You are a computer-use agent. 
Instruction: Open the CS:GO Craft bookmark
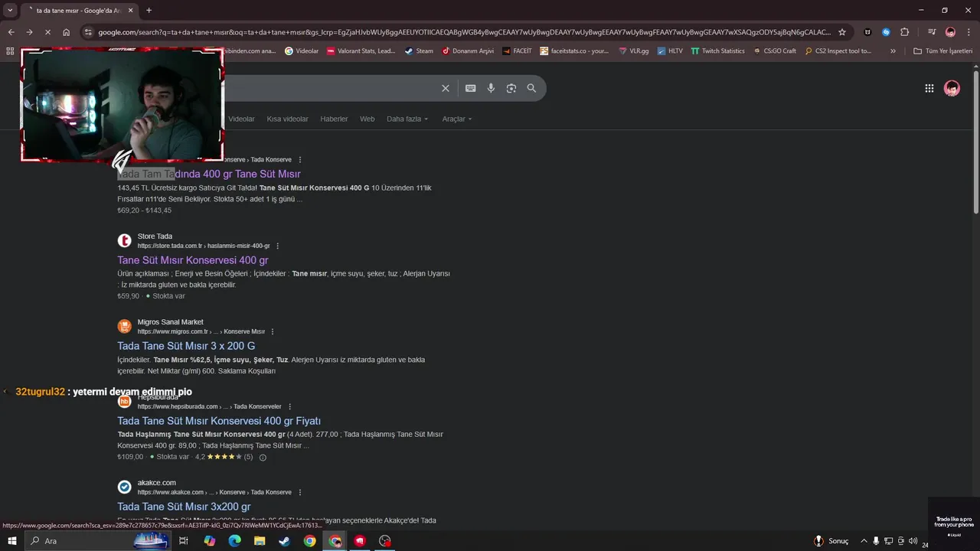pos(775,51)
